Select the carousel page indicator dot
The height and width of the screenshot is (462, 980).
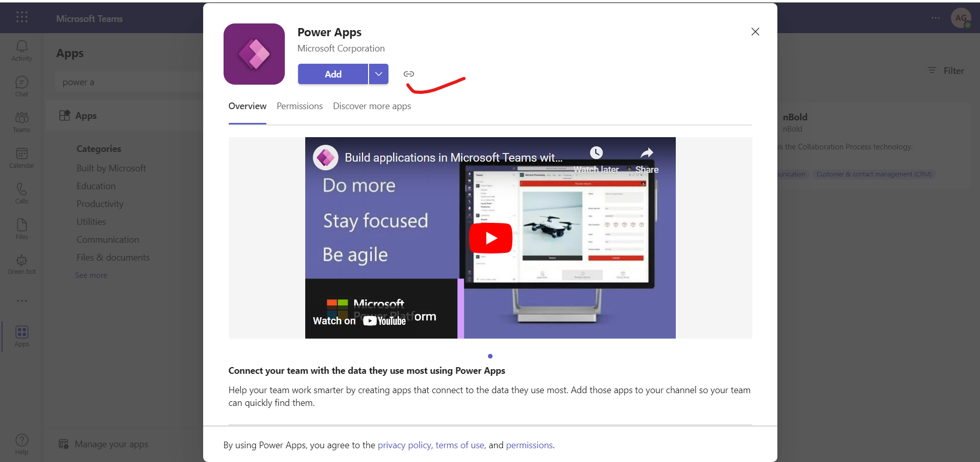pos(490,356)
